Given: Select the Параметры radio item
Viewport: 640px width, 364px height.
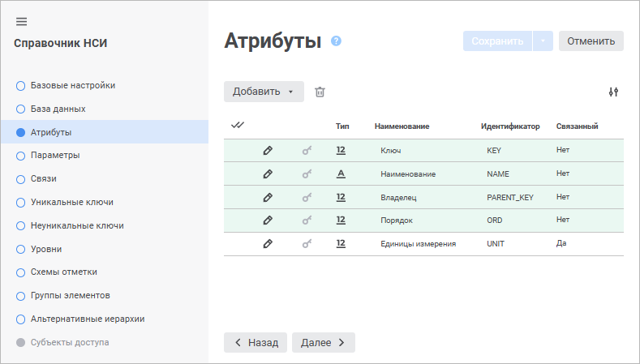Looking at the screenshot, I should (x=54, y=155).
